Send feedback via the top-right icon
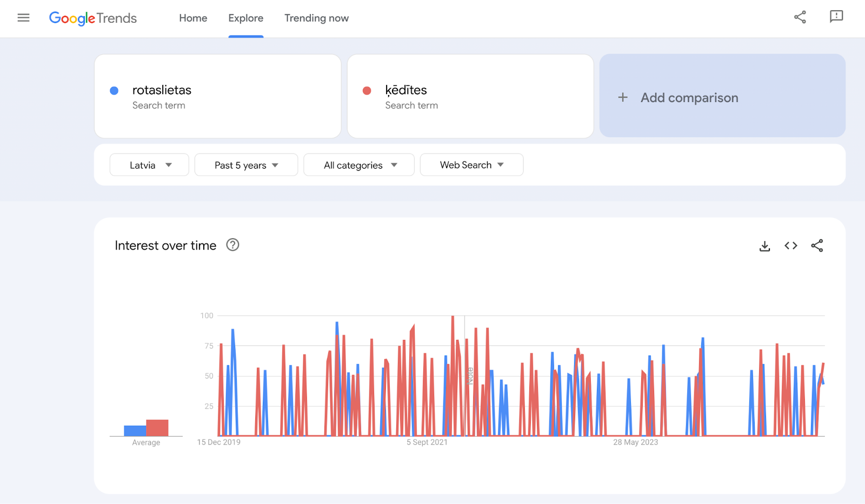Viewport: 865px width, 504px height. click(x=836, y=17)
